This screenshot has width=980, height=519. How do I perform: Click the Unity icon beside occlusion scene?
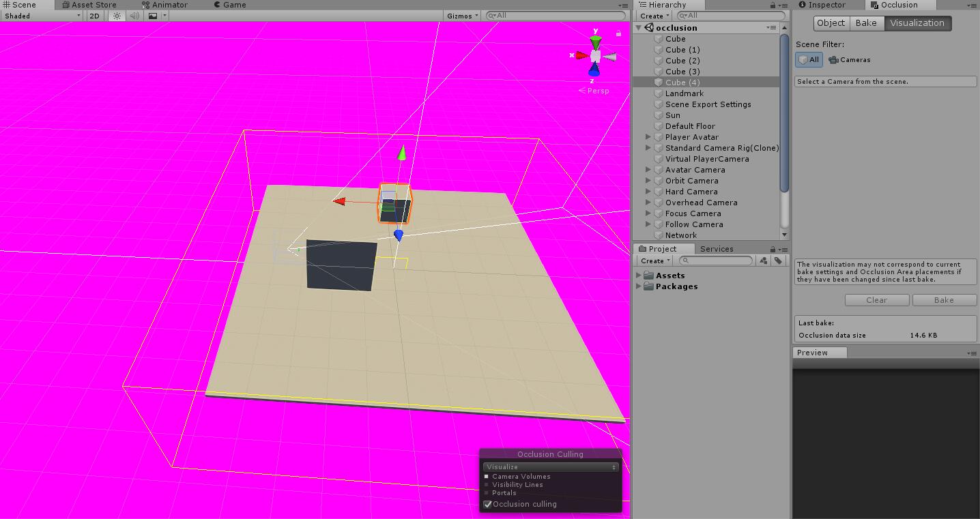coord(649,28)
